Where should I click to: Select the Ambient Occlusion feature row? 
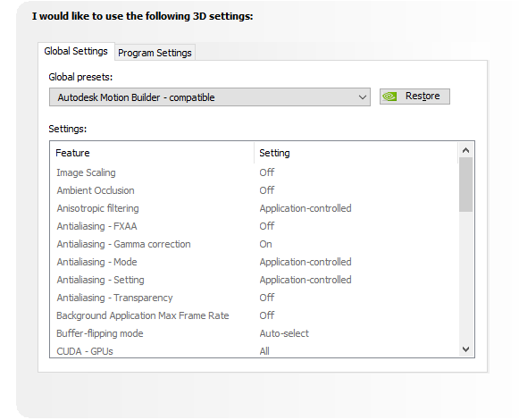(x=255, y=190)
